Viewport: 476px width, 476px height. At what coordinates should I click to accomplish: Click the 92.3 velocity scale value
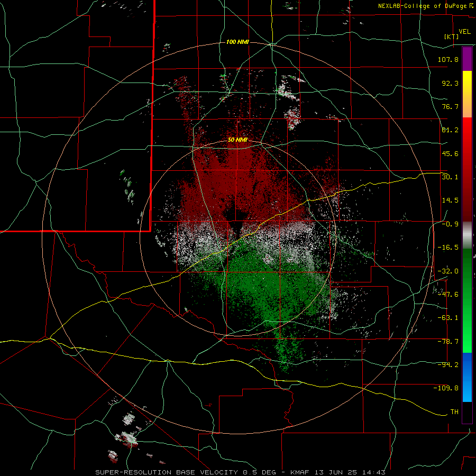pyautogui.click(x=450, y=83)
